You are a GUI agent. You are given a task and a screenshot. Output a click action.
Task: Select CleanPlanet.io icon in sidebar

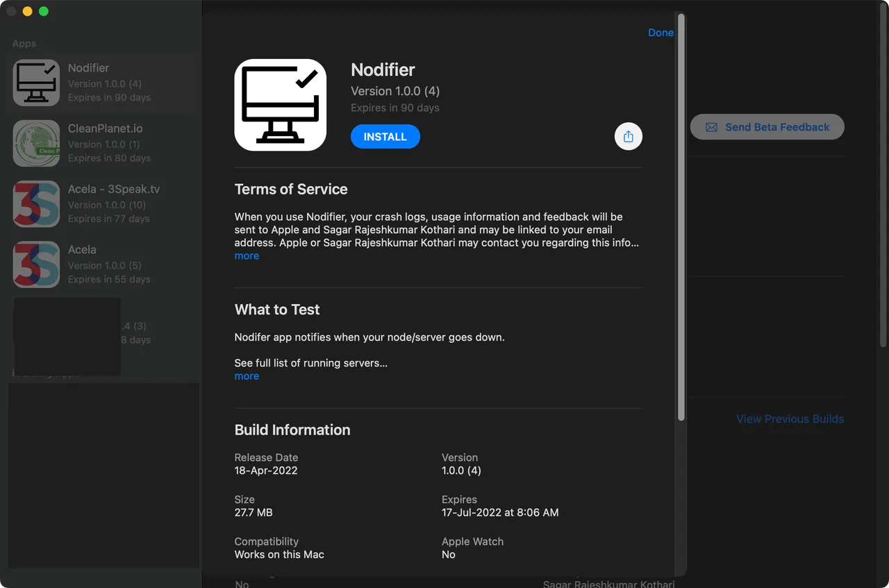pyautogui.click(x=36, y=144)
